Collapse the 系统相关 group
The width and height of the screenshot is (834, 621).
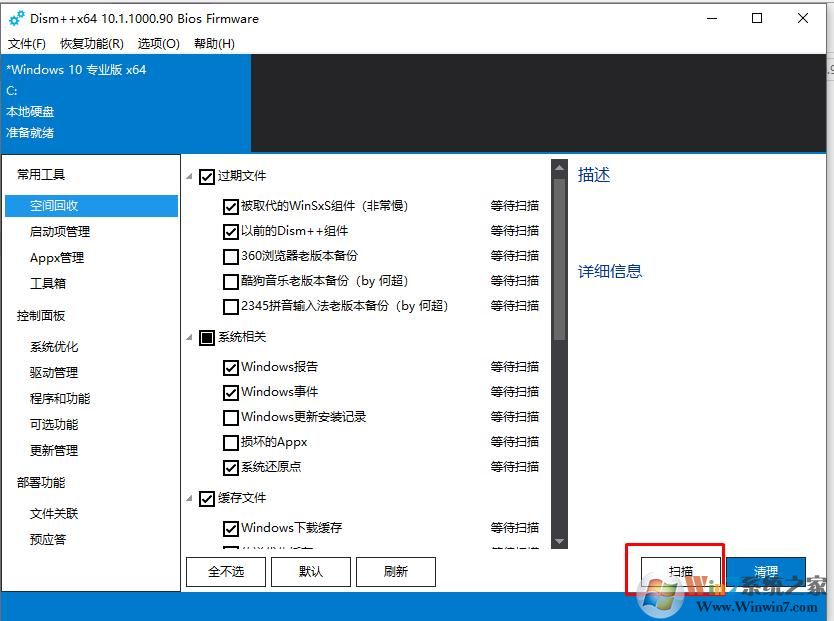(189, 337)
